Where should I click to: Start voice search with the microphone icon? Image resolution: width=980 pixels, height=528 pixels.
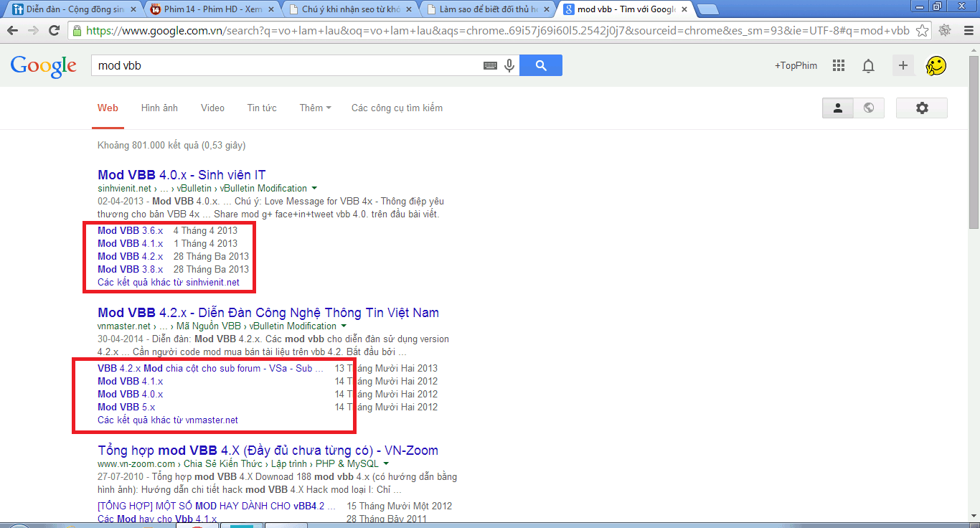(x=509, y=65)
